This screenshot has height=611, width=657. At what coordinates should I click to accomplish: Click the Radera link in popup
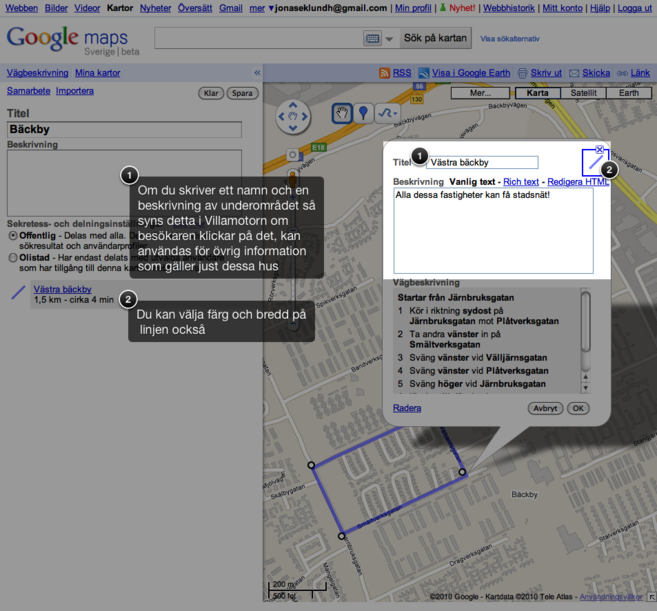coord(407,408)
